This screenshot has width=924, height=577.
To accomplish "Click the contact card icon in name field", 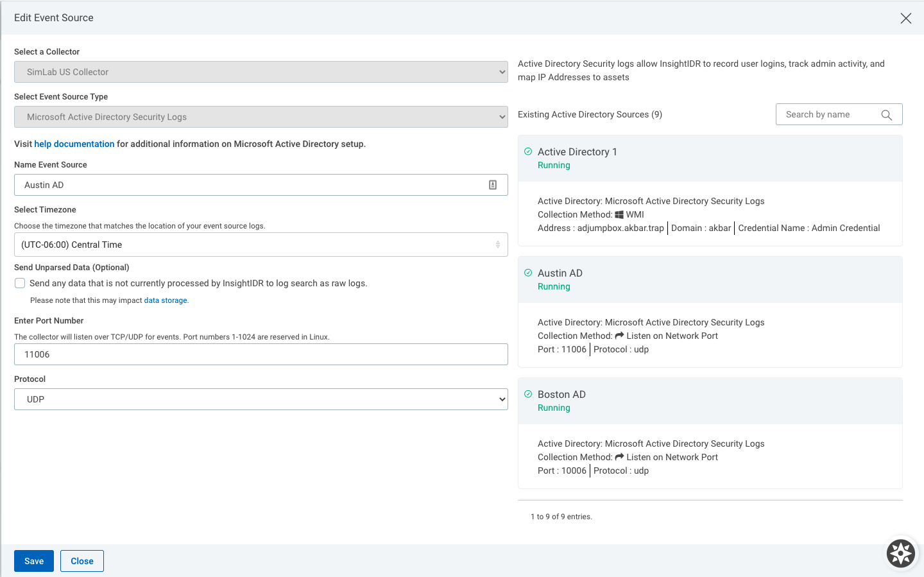I will [493, 185].
